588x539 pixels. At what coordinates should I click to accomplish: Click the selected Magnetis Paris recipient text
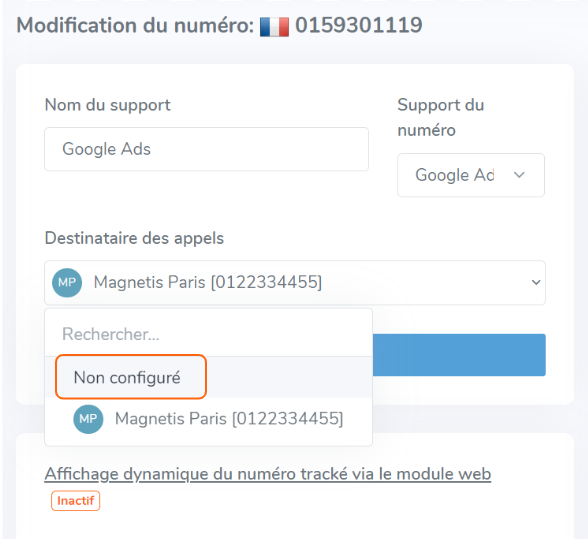point(208,282)
